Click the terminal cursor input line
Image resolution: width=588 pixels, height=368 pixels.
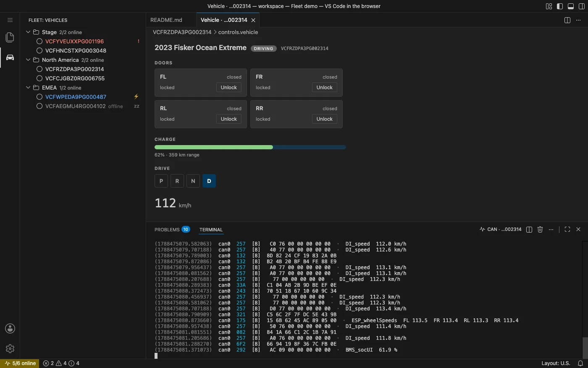[x=156, y=356]
